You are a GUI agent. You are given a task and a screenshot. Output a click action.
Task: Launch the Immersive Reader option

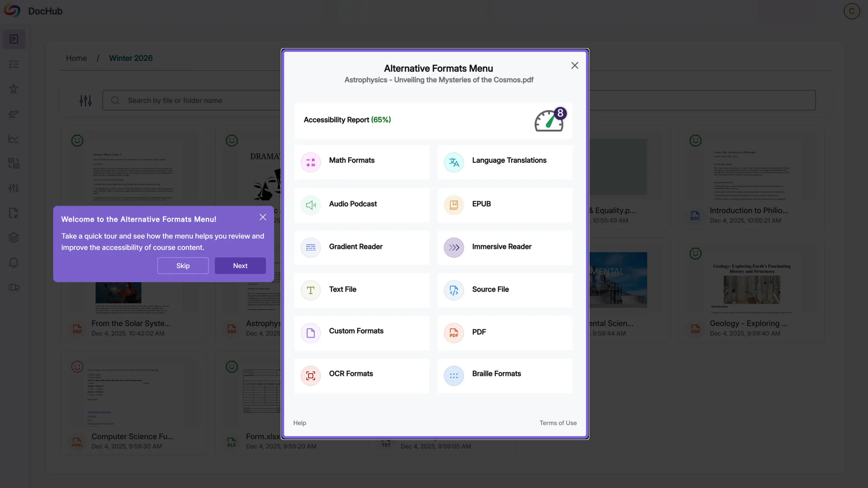[505, 247]
